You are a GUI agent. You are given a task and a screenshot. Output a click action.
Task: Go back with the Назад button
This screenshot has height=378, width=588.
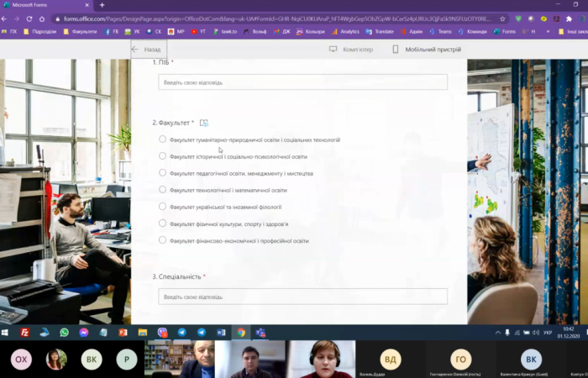click(149, 50)
